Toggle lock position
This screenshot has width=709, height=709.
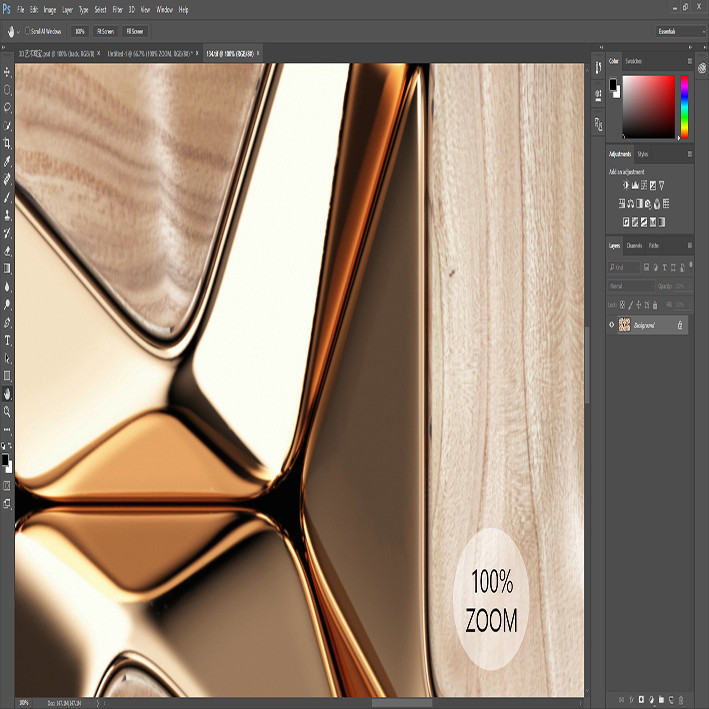click(638, 305)
